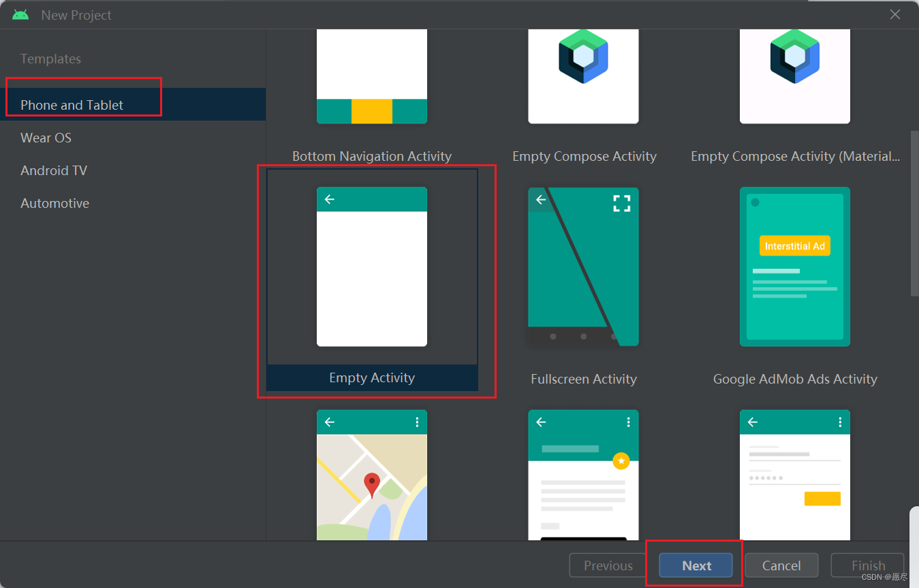The image size is (919, 588).
Task: Select the bottom-right template with yellow button preview
Action: point(794,477)
